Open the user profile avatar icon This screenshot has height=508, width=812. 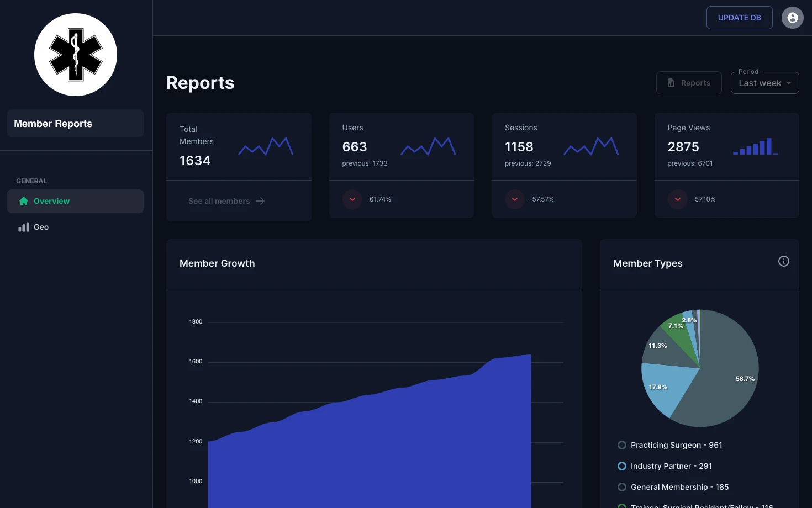(792, 17)
